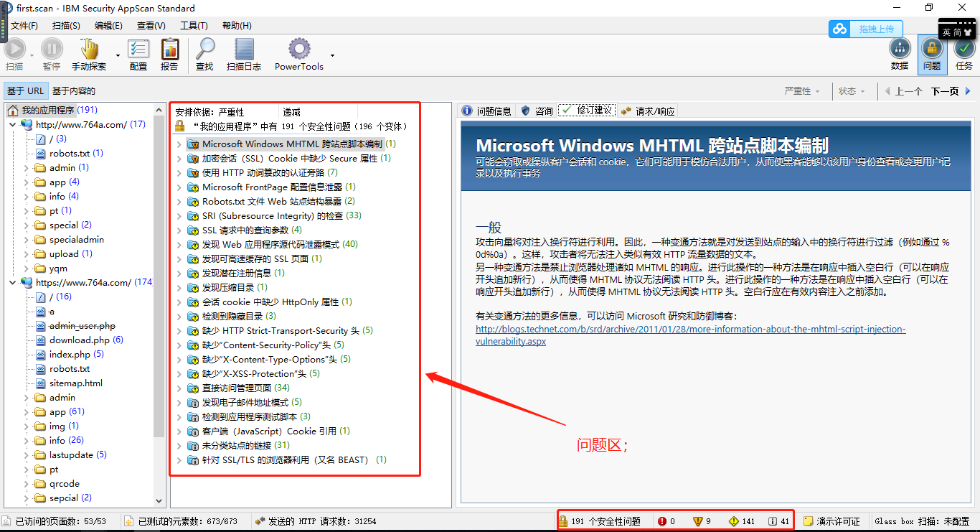Expand the SRI (Subresource Integrity) issue
Screen dimensions: 980x532
(179, 215)
